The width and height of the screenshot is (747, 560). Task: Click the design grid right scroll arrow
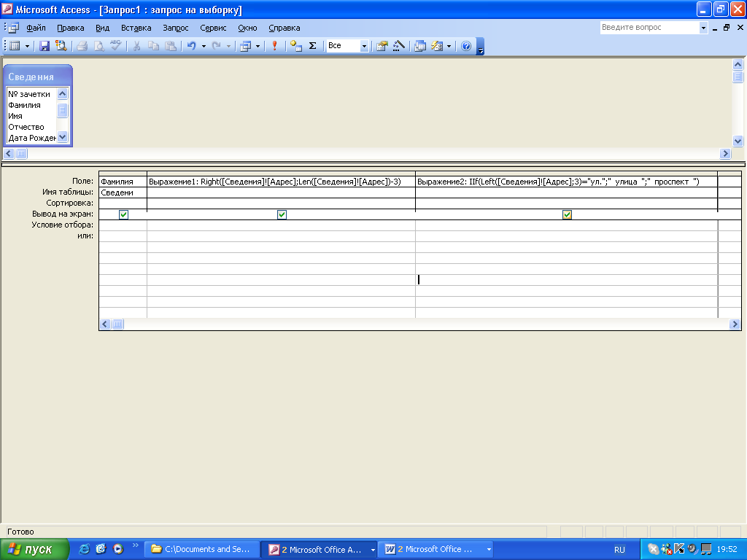pyautogui.click(x=734, y=324)
